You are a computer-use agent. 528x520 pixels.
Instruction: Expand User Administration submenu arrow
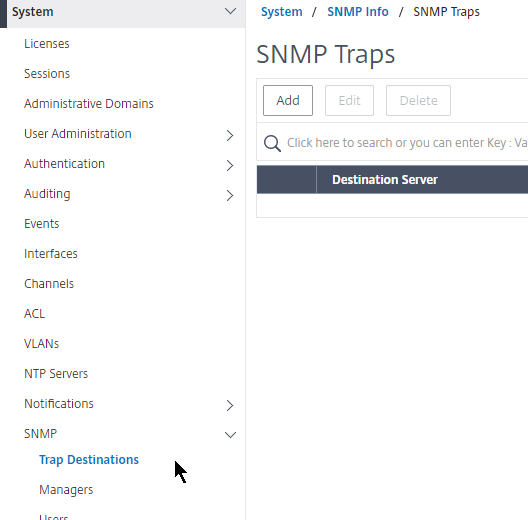230,135
